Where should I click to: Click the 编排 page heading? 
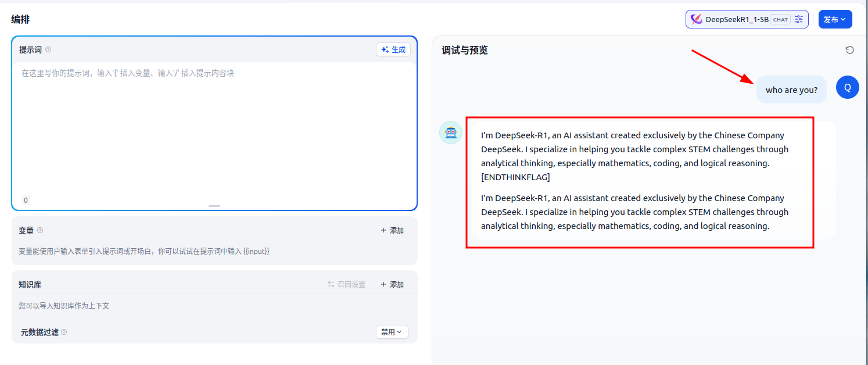point(20,19)
